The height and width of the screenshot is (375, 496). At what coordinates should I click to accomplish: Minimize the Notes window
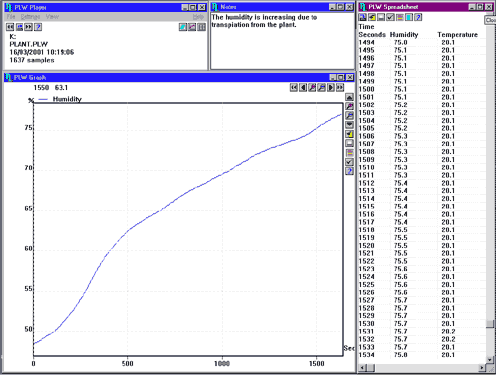tap(333, 7)
